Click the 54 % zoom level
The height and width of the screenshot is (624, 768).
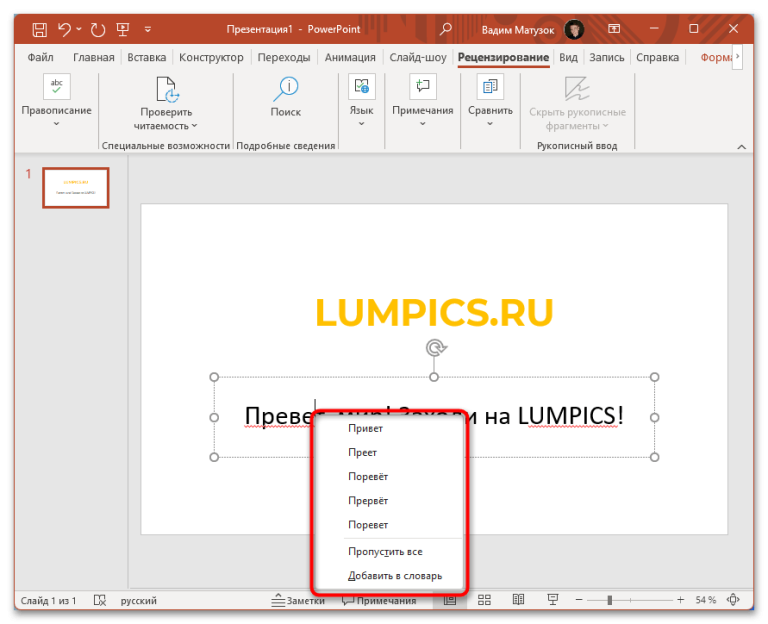(x=705, y=600)
